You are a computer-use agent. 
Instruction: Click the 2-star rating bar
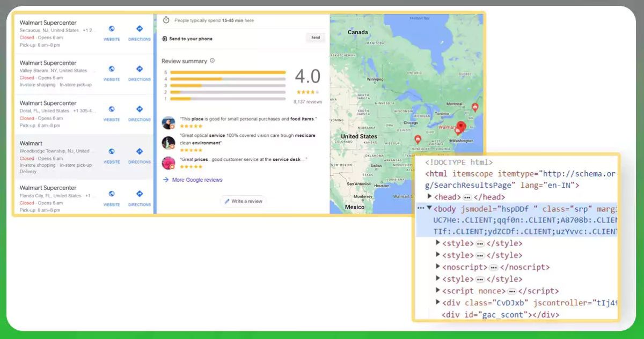[x=229, y=92]
